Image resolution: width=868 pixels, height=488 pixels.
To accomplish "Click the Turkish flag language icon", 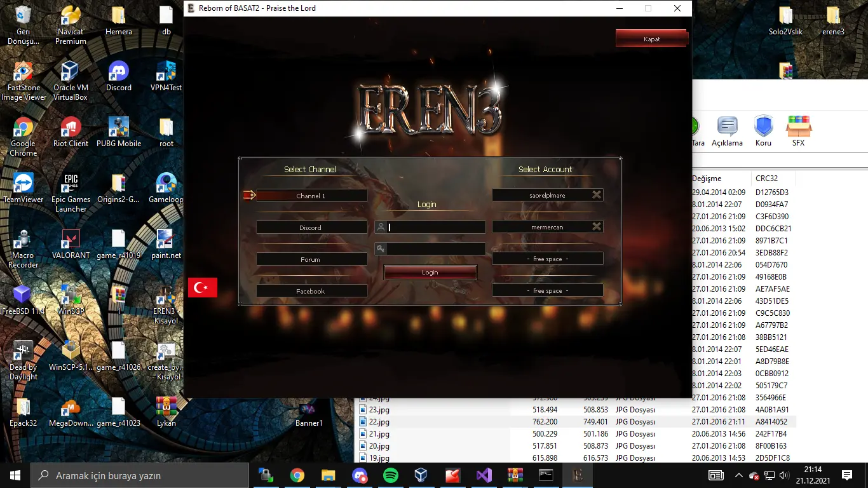I will [x=203, y=287].
